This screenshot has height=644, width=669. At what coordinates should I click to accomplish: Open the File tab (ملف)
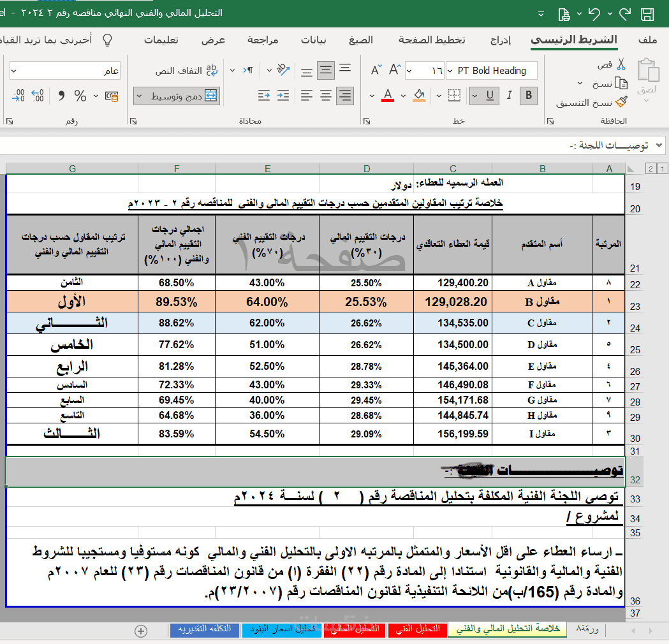coord(647,40)
